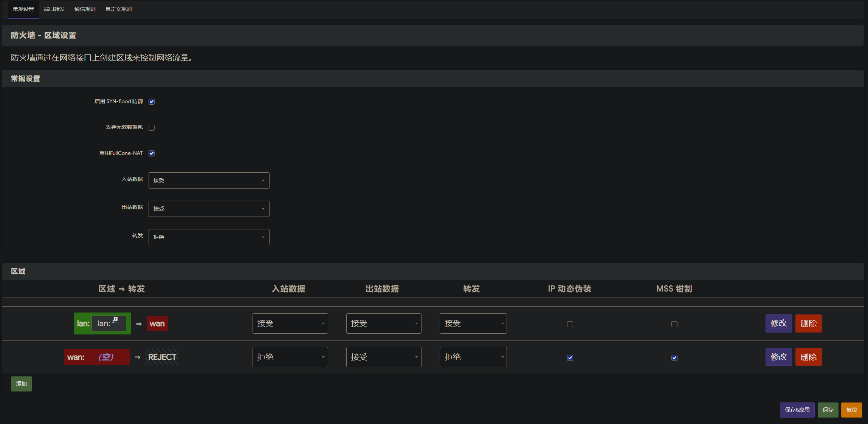Disable IP 动态伪装 for wan zone
868x424 pixels.
tap(570, 358)
